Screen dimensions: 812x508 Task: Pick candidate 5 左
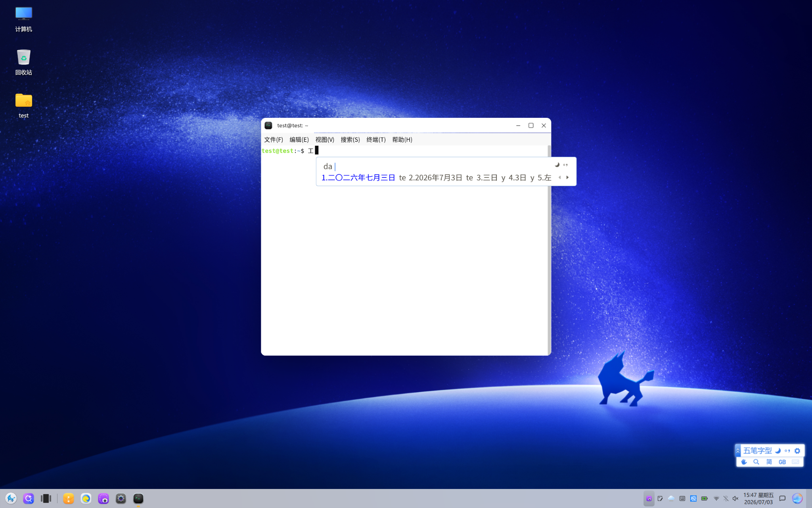coord(544,178)
